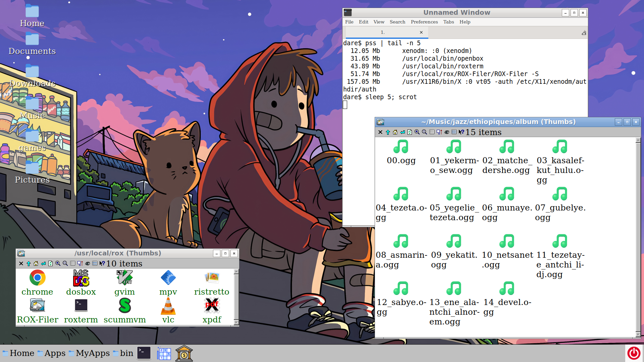Click sort order icon in album toolbar
This screenshot has width=644, height=362.
click(x=439, y=132)
